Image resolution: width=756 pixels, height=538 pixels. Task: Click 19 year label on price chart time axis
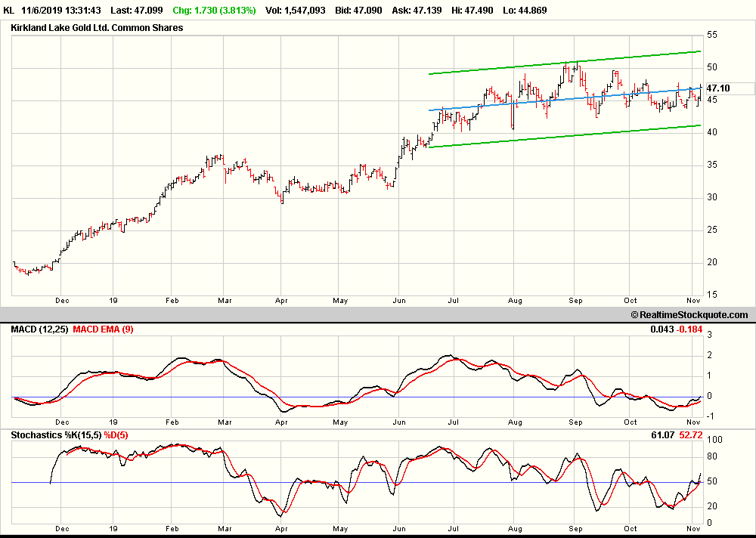pos(113,300)
